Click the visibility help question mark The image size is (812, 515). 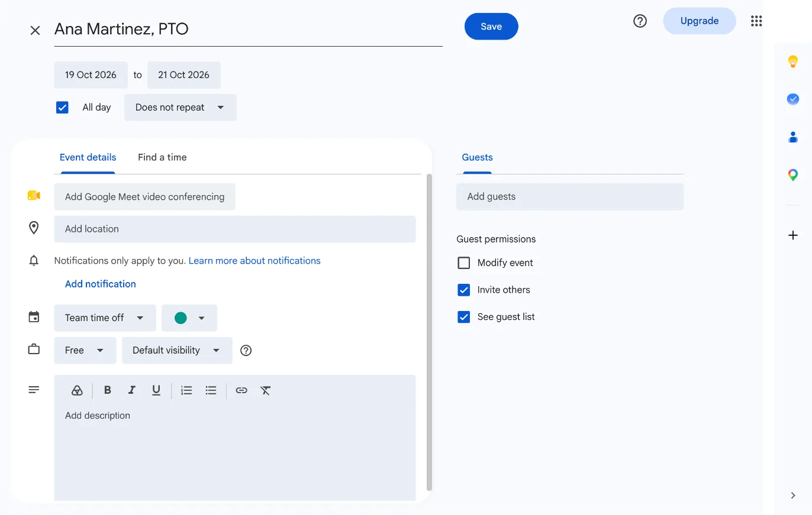(246, 350)
